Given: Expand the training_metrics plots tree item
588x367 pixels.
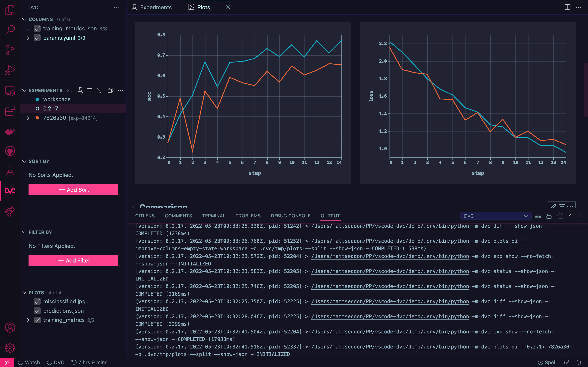Looking at the screenshot, I should click(28, 320).
